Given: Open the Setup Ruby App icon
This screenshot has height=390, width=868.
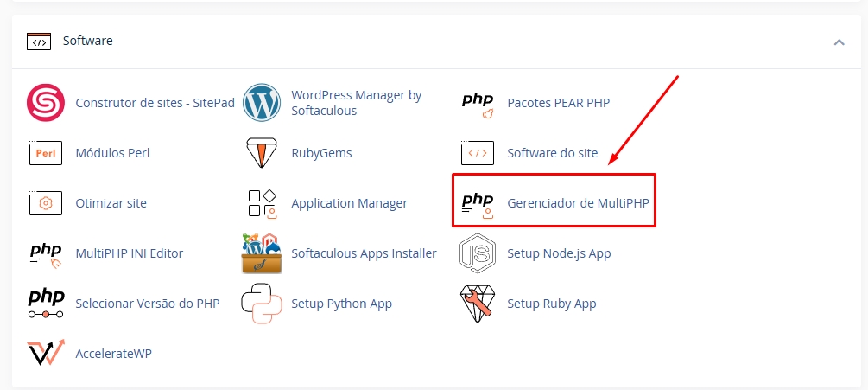Looking at the screenshot, I should 478,304.
